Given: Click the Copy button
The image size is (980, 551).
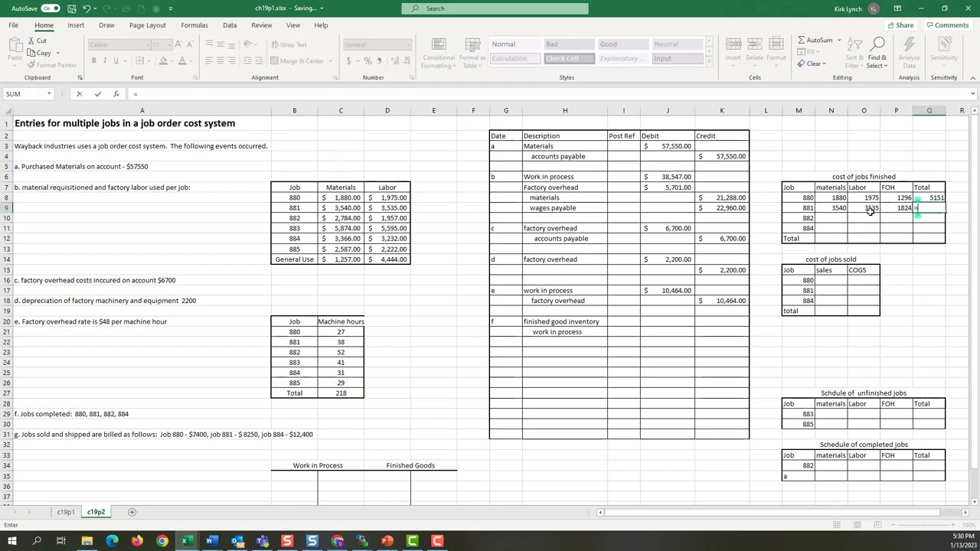Looking at the screenshot, I should [39, 53].
